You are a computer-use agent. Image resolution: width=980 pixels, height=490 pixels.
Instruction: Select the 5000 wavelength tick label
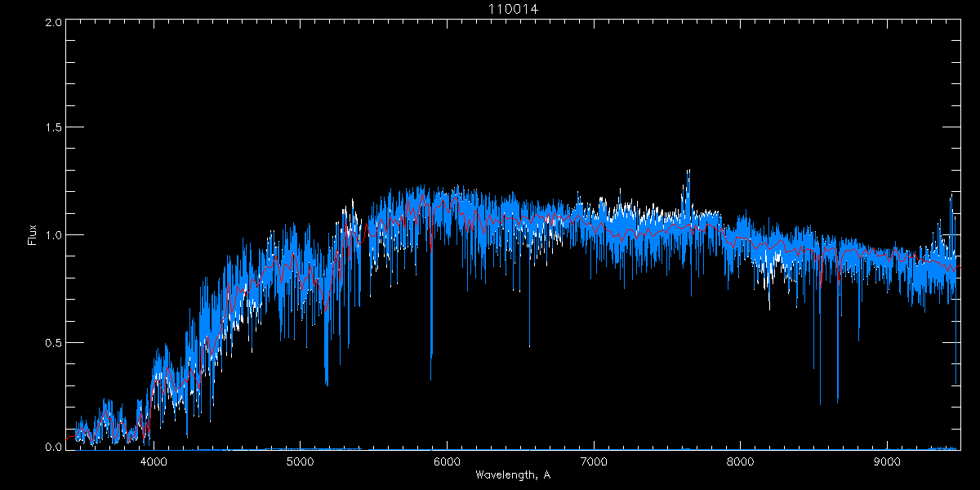tap(300, 461)
